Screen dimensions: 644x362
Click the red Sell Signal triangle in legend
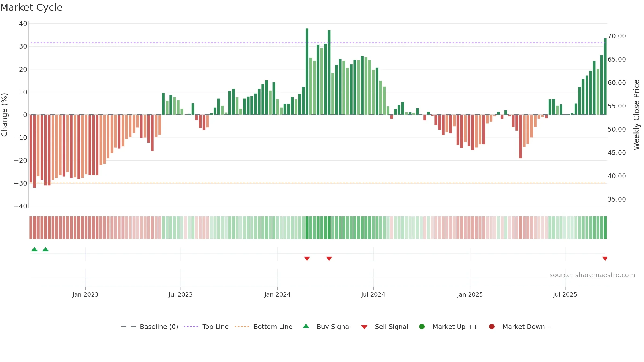coord(364,327)
